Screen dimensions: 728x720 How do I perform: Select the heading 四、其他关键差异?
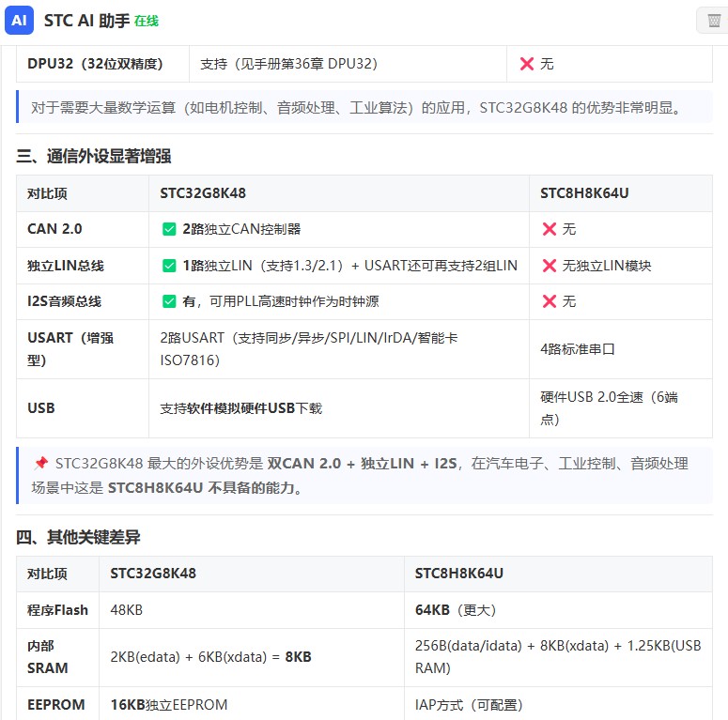78,537
